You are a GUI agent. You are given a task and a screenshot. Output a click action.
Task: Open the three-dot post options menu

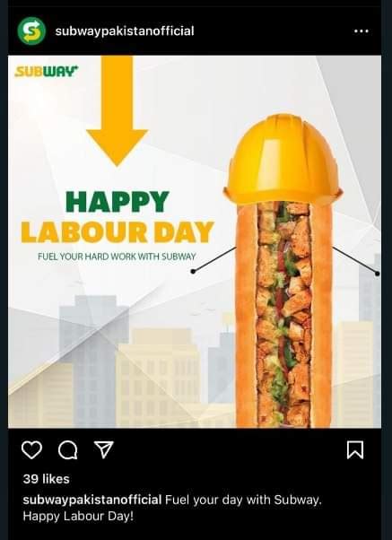click(361, 31)
